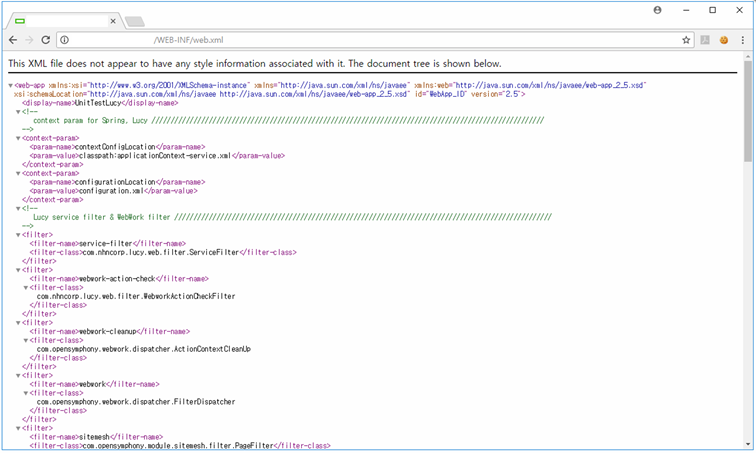This screenshot has height=453, width=756.
Task: Click com.nhncorp.lucy.web.filter.WebworkActionCheckFilter text
Action: point(136,296)
